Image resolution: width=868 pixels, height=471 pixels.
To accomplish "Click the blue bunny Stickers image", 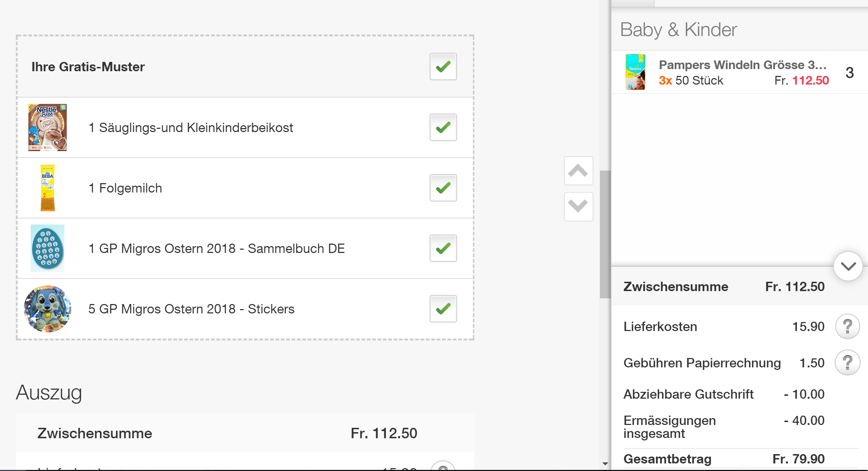I will point(48,309).
